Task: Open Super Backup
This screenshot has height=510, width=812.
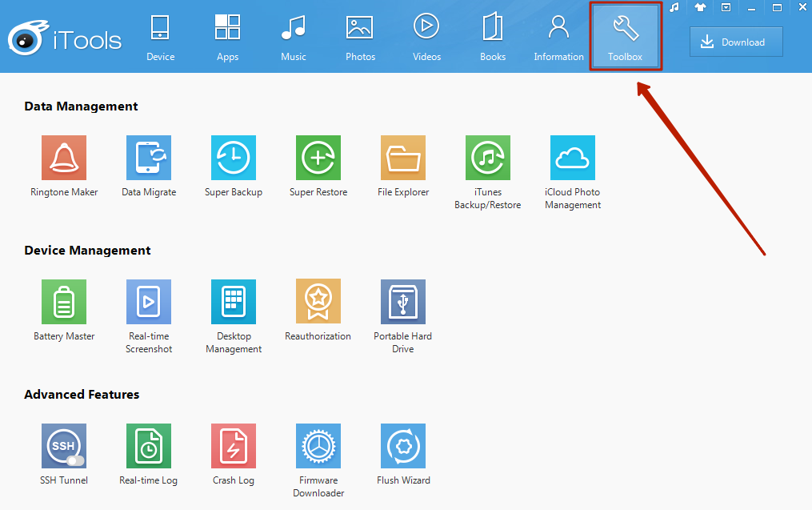Action: pos(234,158)
